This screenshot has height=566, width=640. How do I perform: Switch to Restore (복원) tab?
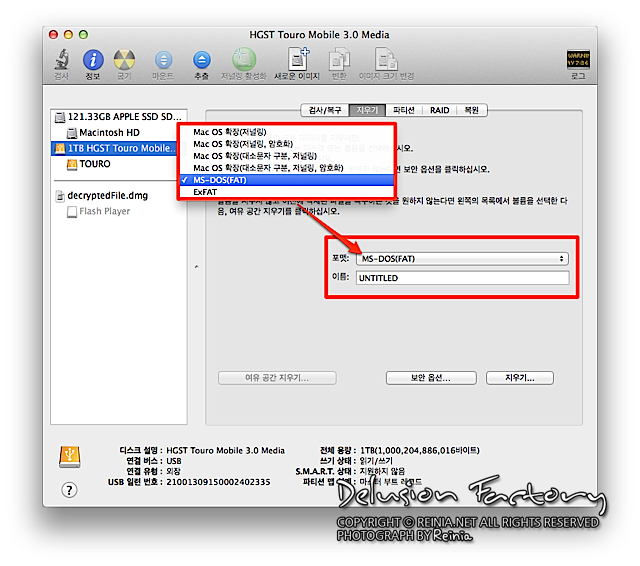(471, 110)
